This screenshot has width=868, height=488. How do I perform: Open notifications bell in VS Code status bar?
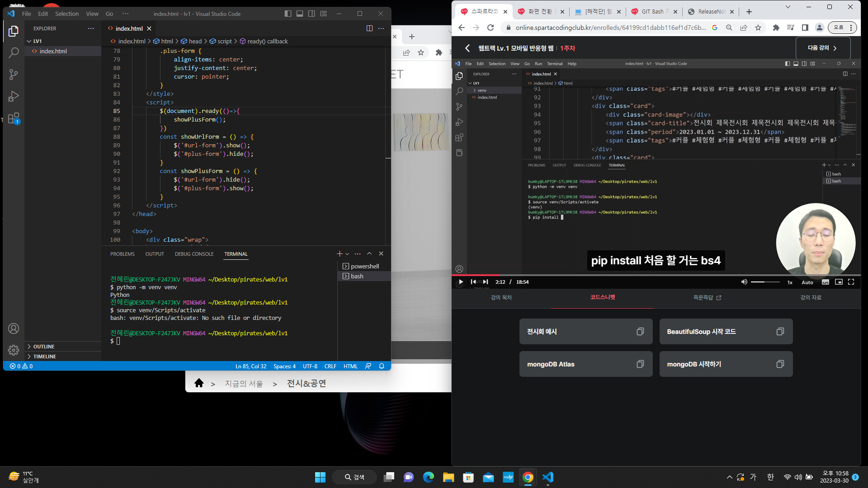tap(382, 366)
